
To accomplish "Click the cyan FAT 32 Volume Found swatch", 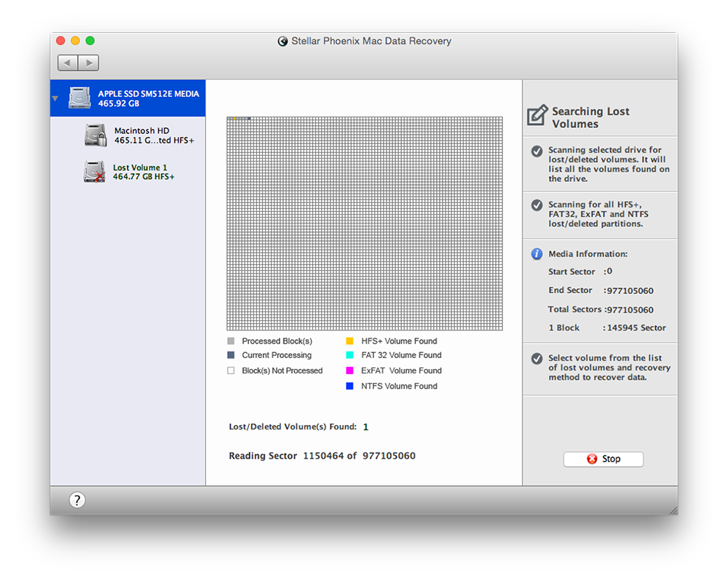I will pyautogui.click(x=350, y=355).
